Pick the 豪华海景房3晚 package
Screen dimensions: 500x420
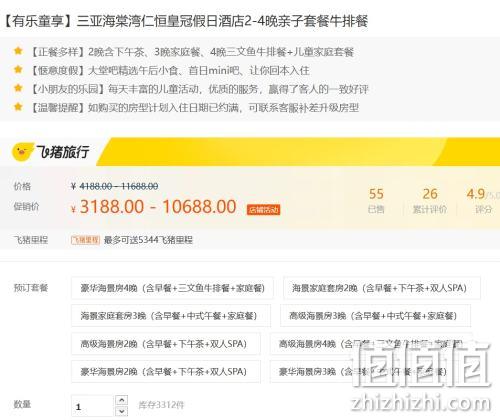[363, 371]
